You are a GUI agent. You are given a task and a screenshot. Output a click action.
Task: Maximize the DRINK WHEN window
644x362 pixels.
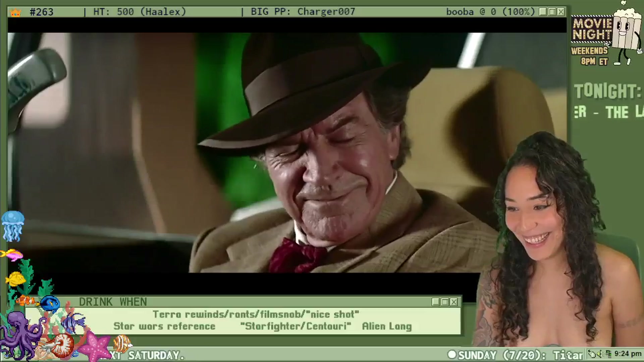pos(445,302)
